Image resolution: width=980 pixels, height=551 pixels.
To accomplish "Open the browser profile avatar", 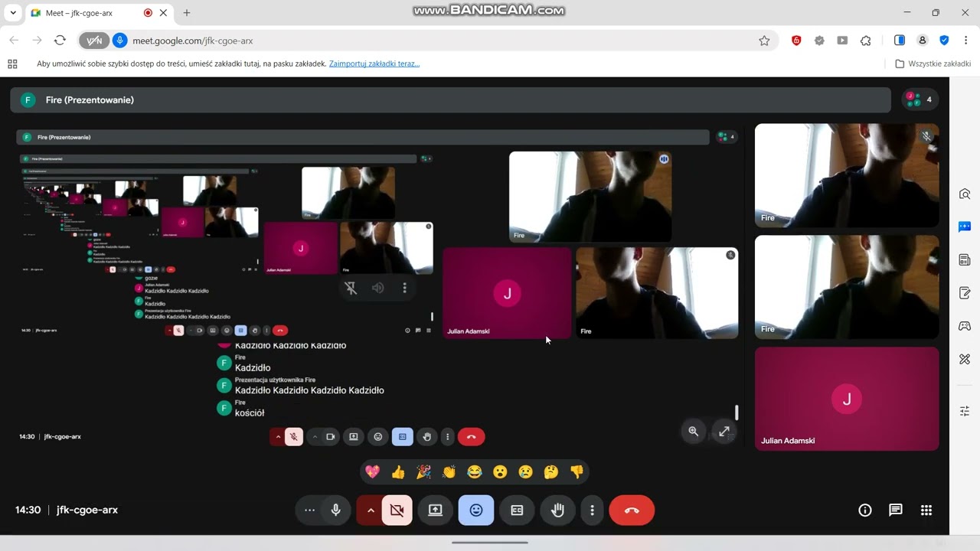I will coord(923,41).
